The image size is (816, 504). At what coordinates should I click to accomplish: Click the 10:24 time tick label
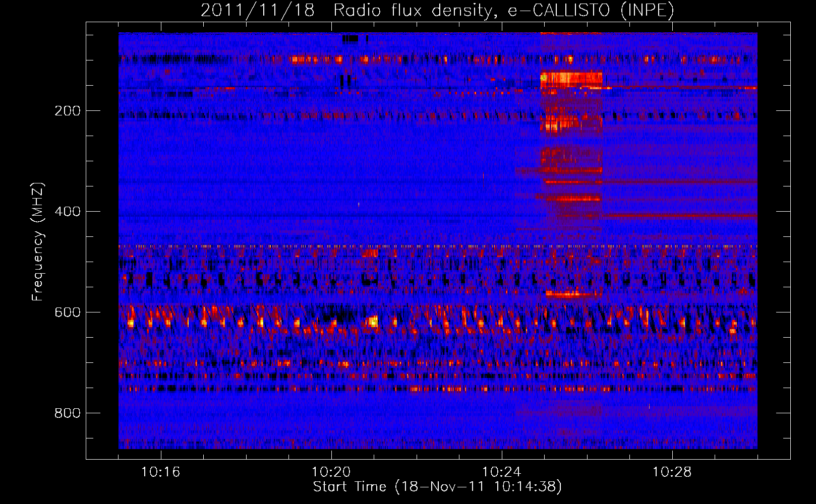(502, 472)
